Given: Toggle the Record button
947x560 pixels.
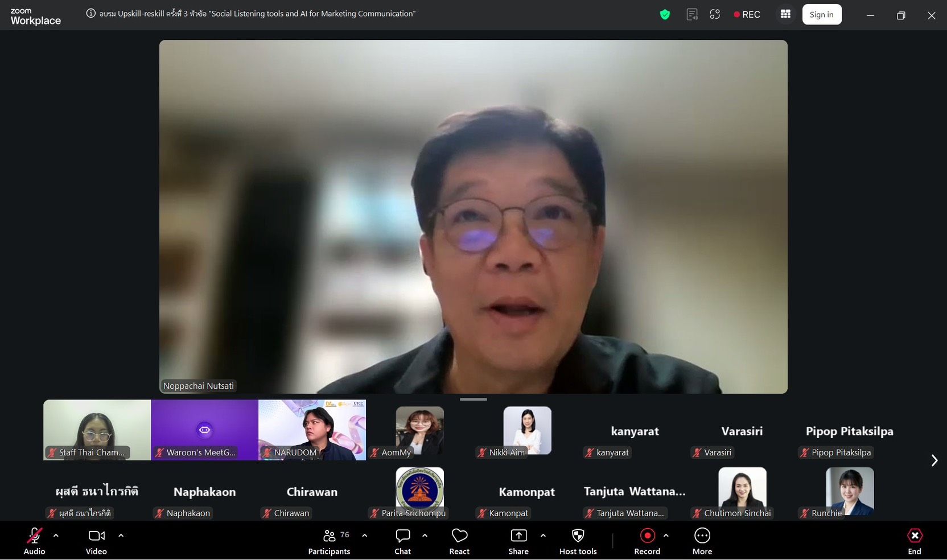Looking at the screenshot, I should pos(647,541).
